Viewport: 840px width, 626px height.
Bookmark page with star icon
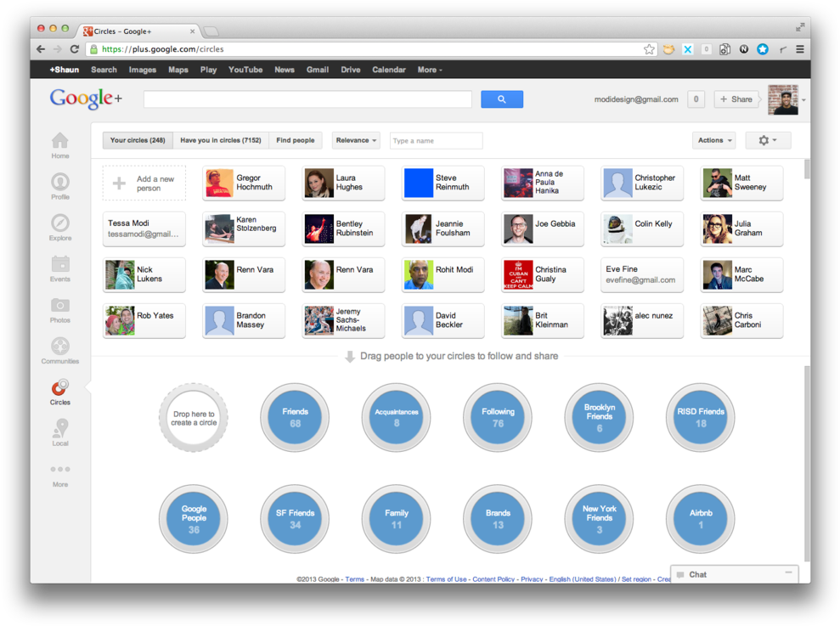649,49
